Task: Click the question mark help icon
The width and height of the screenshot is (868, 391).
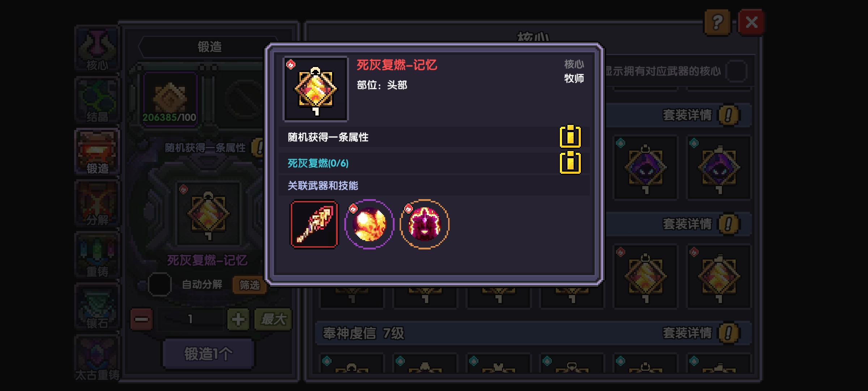Action: point(718,22)
